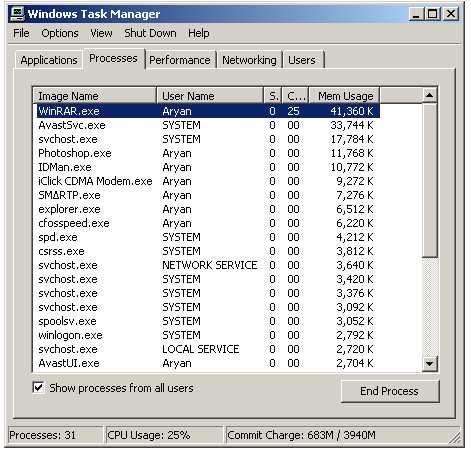Switch to the Performance tab

(180, 60)
